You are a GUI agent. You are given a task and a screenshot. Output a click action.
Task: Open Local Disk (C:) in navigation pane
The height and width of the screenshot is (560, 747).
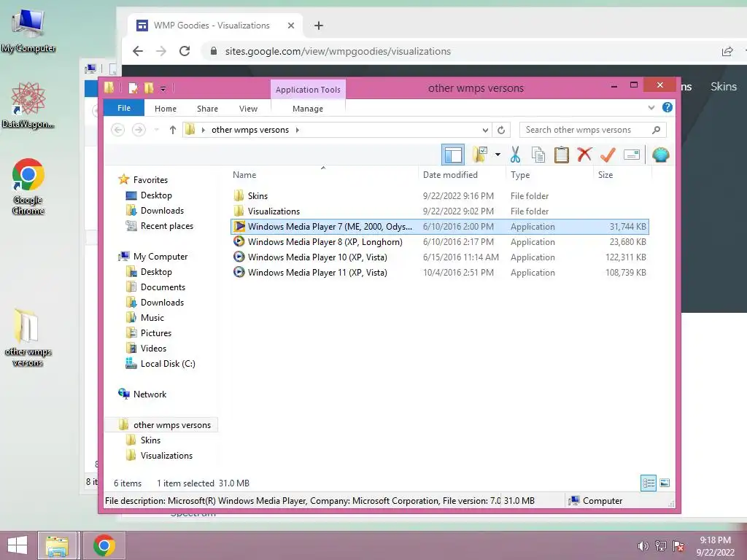[x=168, y=363]
